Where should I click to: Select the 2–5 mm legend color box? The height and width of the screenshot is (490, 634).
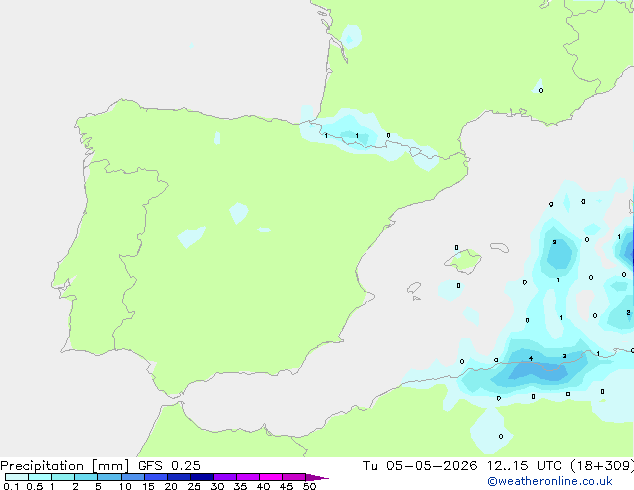(x=86, y=477)
